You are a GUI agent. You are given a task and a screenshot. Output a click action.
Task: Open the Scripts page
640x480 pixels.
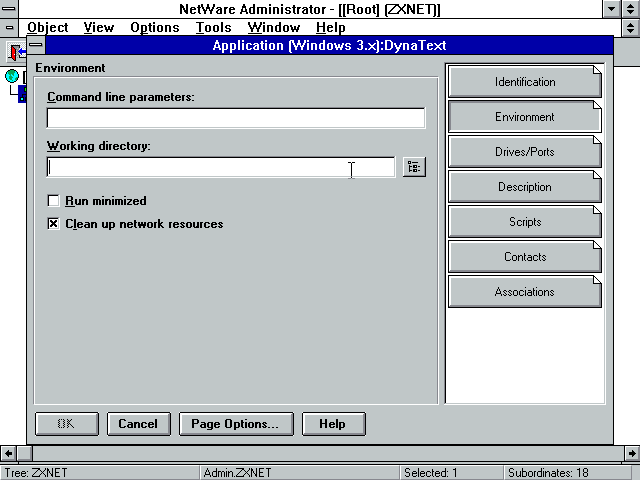tap(524, 222)
